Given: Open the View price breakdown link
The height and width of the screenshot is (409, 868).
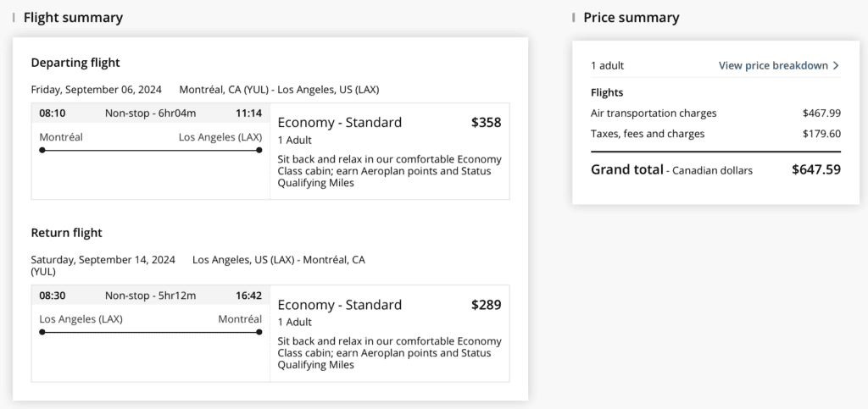Looking at the screenshot, I should point(773,65).
